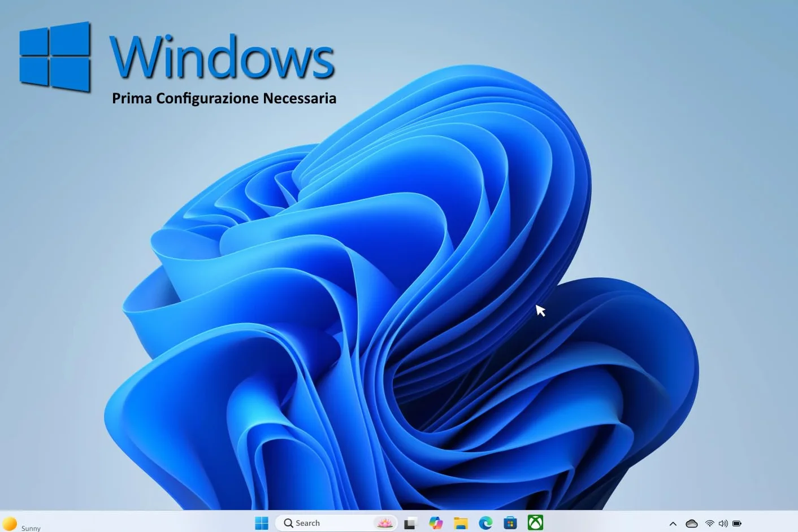The height and width of the screenshot is (532, 798).
Task: Click the taskbar Search box
Action: (337, 523)
